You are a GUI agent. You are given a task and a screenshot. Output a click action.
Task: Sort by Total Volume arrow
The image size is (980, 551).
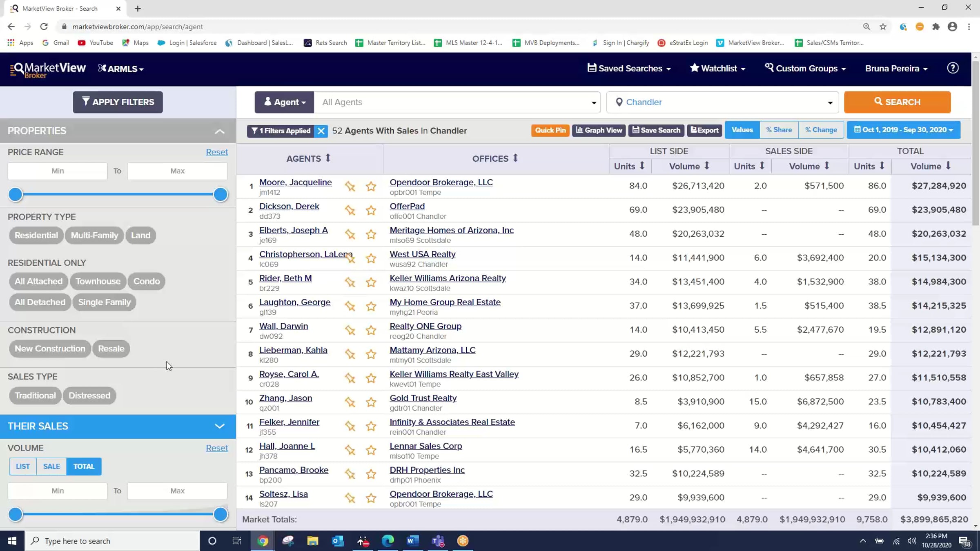948,166
